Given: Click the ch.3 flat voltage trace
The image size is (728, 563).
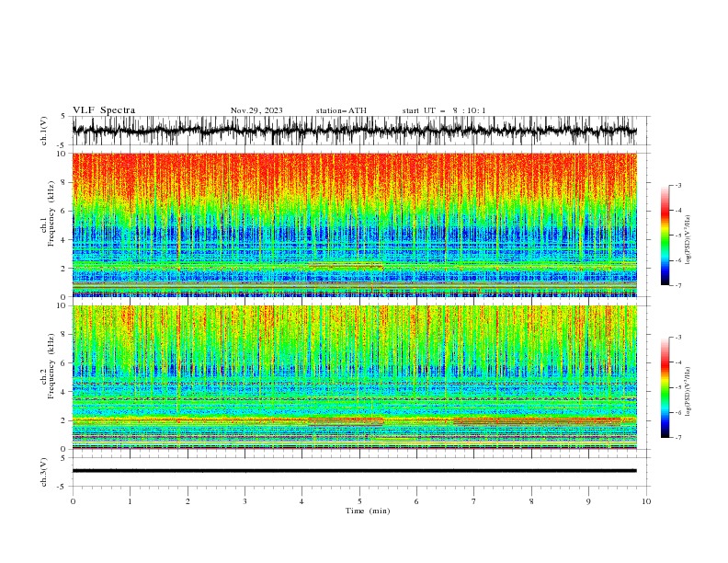Looking at the screenshot, I should [354, 471].
